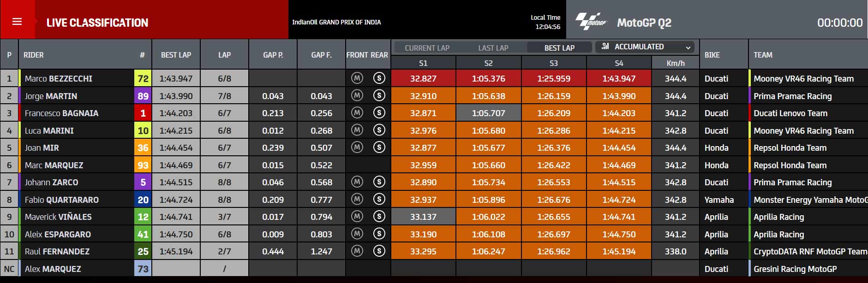Switch sector view to LAST LAP
Image resolution: width=868 pixels, height=283 pixels.
tap(493, 47)
